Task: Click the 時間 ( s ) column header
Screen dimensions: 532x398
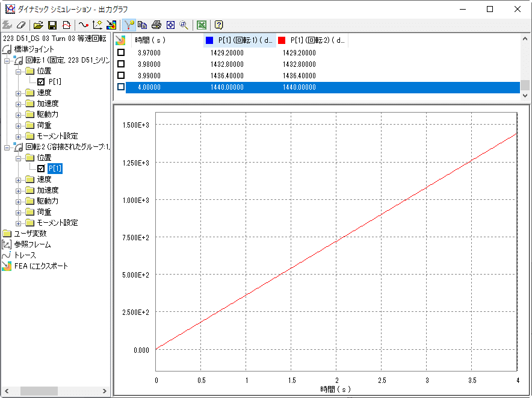Action: click(x=167, y=40)
